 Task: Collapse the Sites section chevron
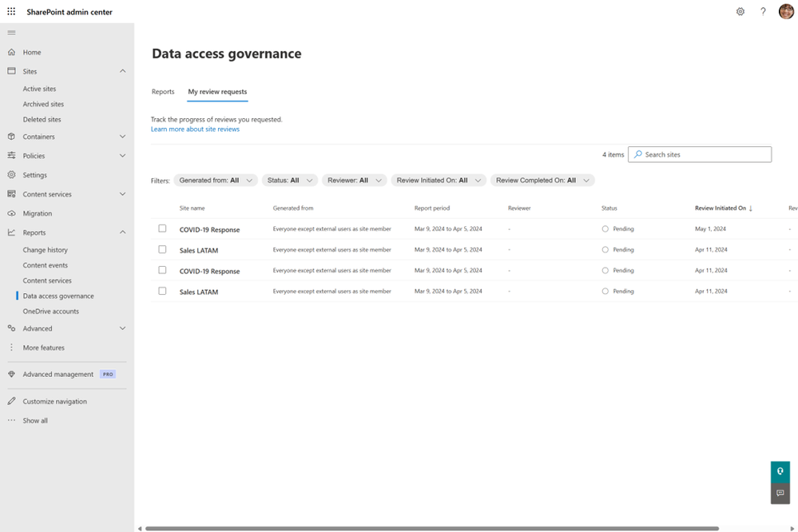click(x=123, y=71)
